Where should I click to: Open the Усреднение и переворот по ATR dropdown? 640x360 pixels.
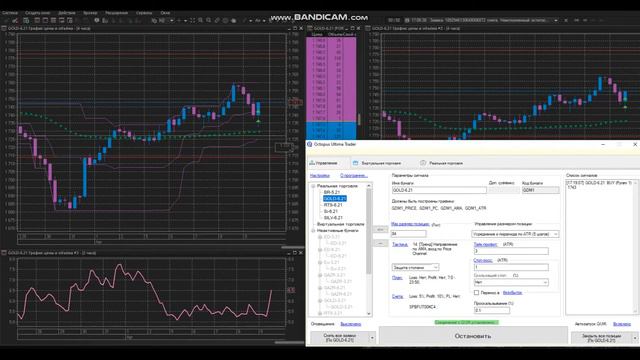click(x=516, y=234)
